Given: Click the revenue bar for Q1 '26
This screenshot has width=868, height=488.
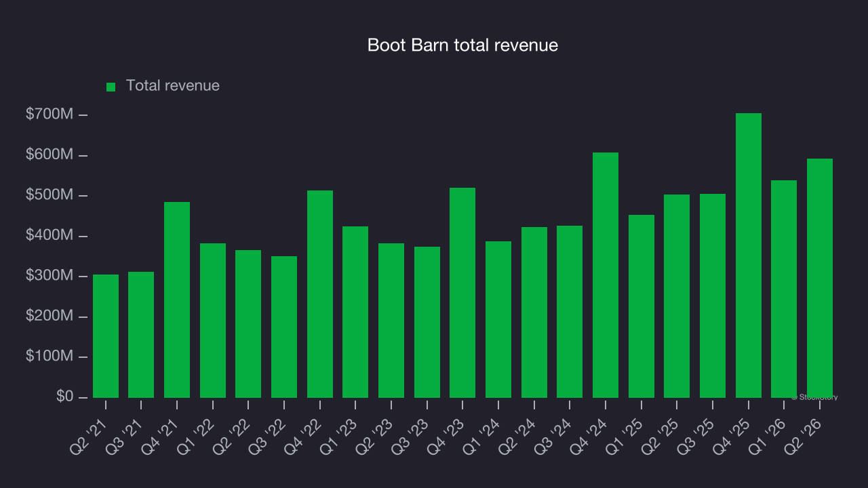Looking at the screenshot, I should click(x=784, y=289).
